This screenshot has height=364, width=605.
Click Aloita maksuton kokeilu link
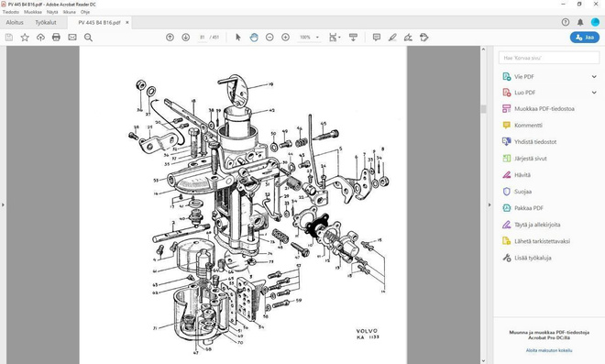pyautogui.click(x=549, y=350)
